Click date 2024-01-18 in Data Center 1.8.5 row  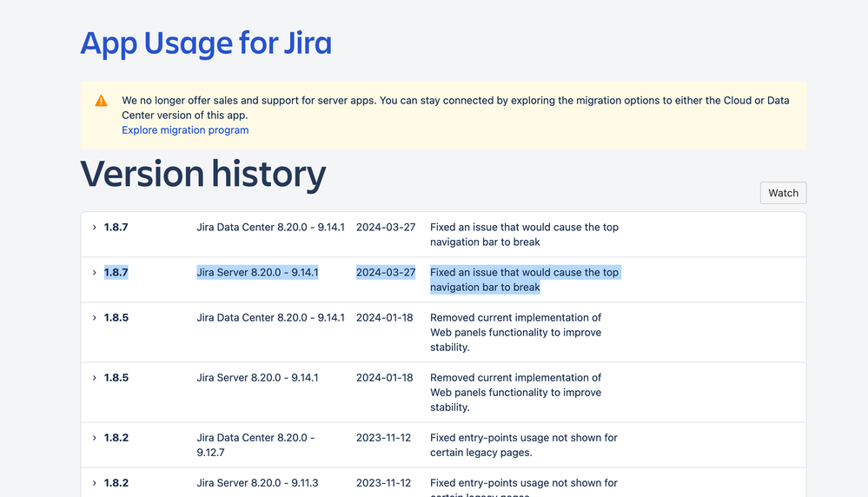pyautogui.click(x=385, y=318)
